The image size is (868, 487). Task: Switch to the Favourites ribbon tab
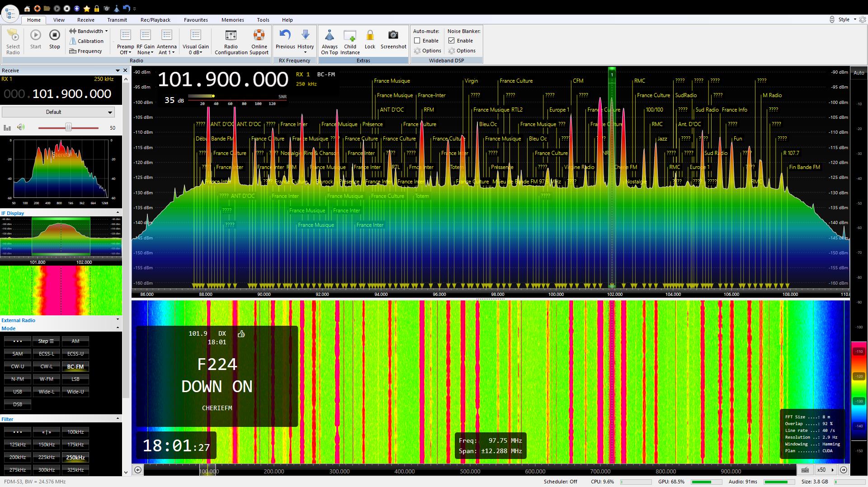(196, 20)
